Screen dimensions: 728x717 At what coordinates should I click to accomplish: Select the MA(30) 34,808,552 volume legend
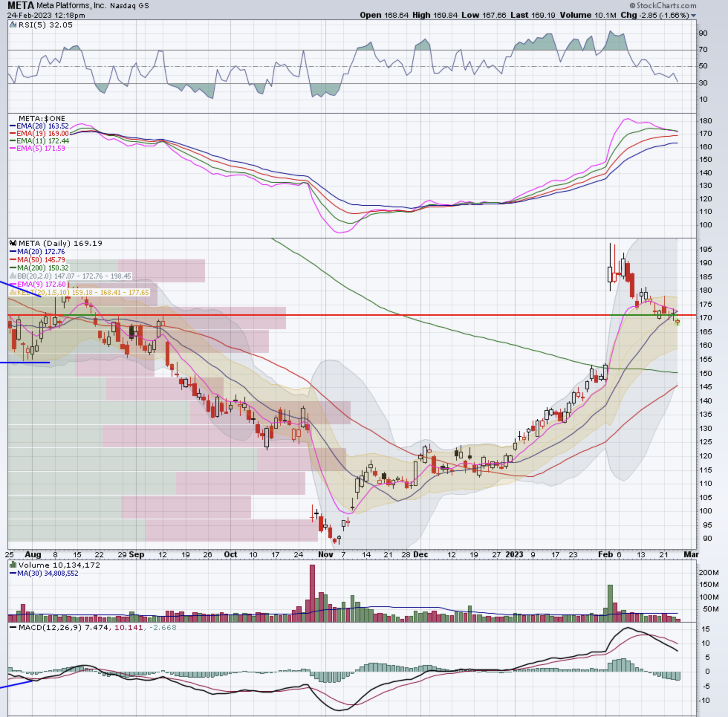[x=44, y=573]
